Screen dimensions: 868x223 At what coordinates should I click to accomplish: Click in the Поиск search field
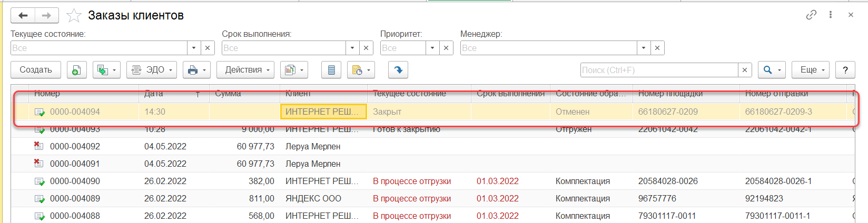click(x=658, y=70)
